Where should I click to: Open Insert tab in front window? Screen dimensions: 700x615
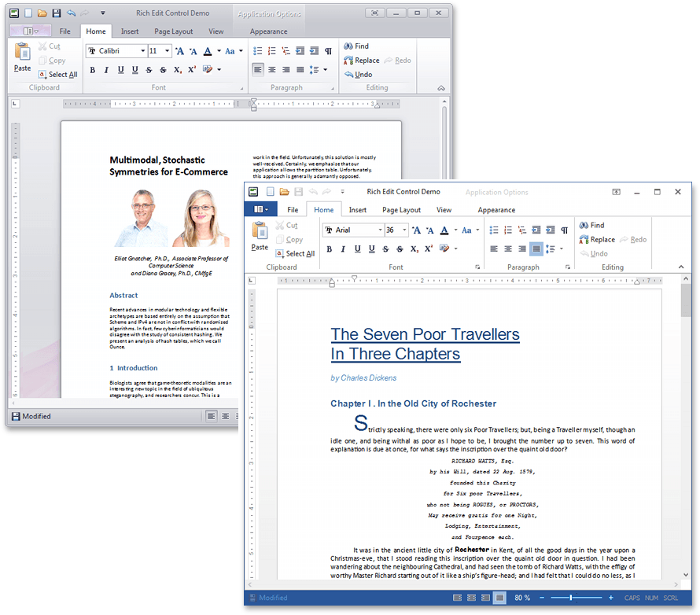pos(358,210)
